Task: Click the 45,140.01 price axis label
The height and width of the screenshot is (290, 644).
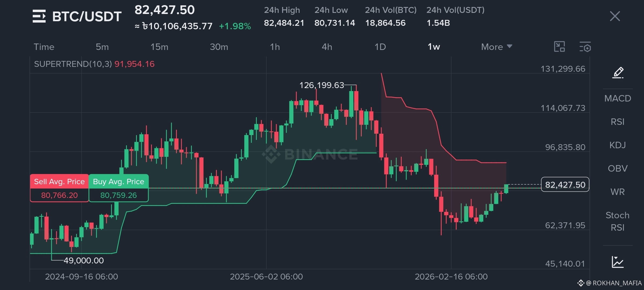Action: [x=565, y=264]
